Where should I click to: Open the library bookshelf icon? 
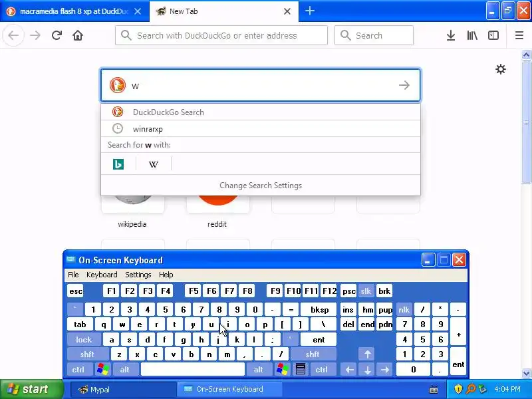point(472,35)
